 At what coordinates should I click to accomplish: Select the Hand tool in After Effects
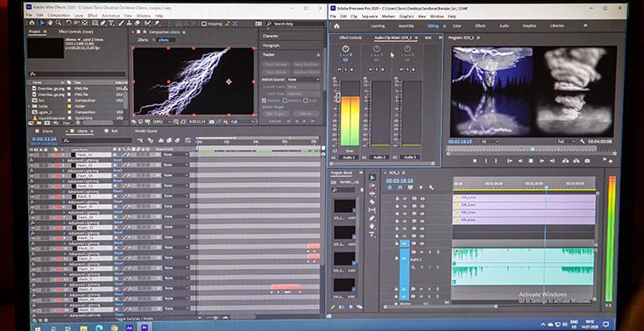coord(51,23)
